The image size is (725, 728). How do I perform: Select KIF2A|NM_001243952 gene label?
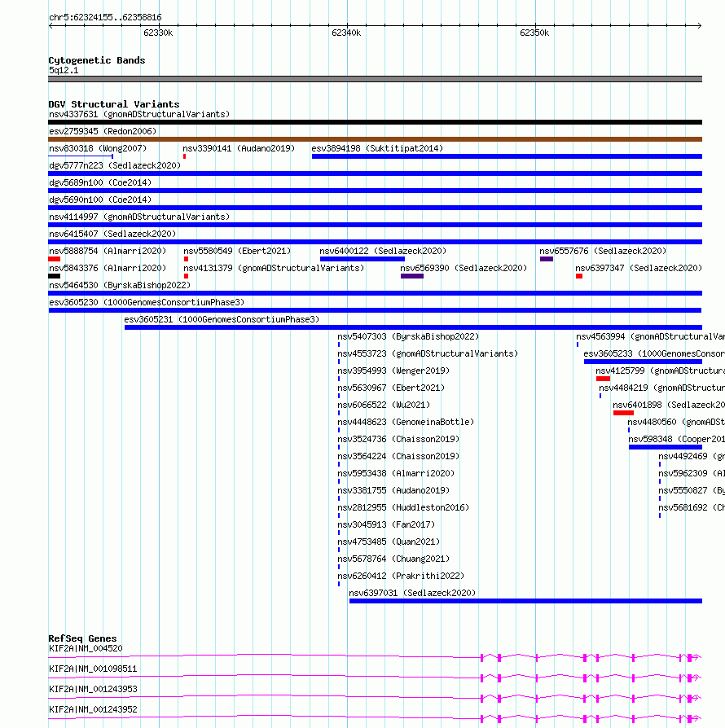pyautogui.click(x=93, y=709)
